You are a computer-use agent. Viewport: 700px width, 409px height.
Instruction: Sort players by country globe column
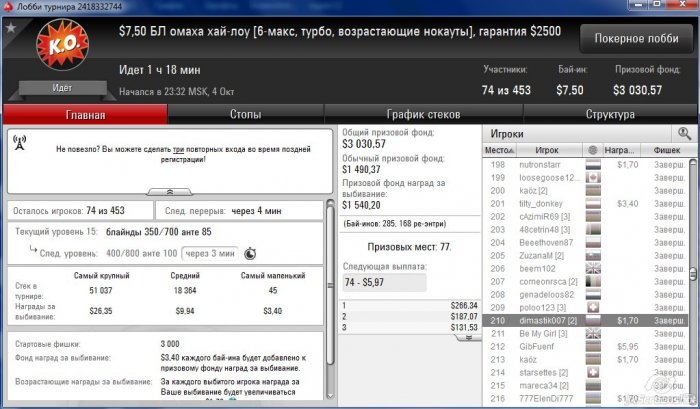[592, 150]
